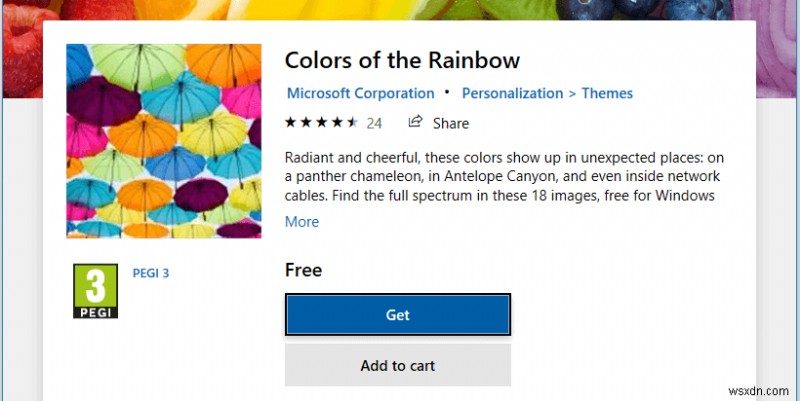The height and width of the screenshot is (401, 800).
Task: Click the fruit banner image at the top
Action: click(400, 10)
